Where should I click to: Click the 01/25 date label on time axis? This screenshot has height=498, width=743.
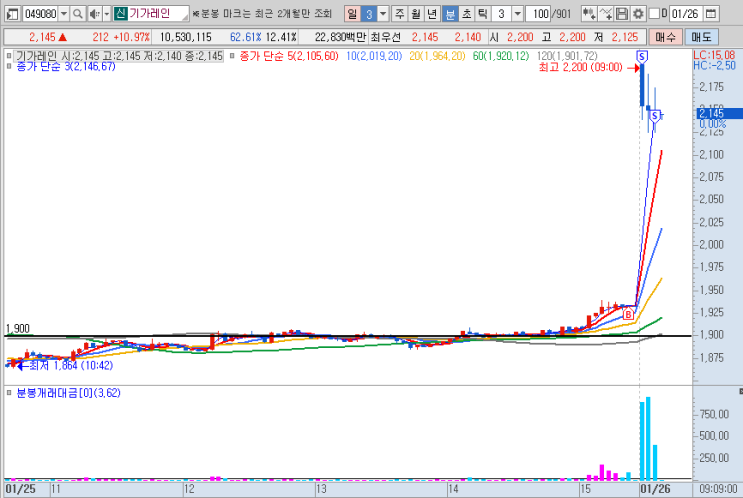tap(20, 489)
